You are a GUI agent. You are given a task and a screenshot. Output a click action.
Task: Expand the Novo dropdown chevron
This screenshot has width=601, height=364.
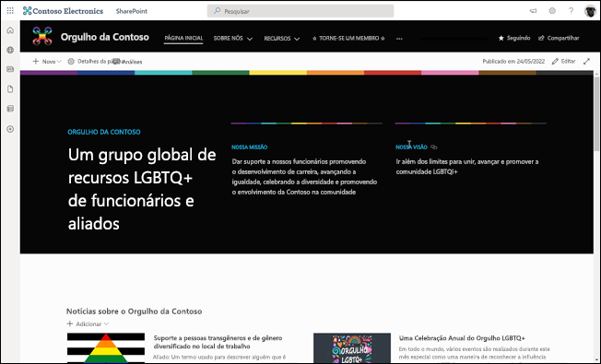coord(59,62)
